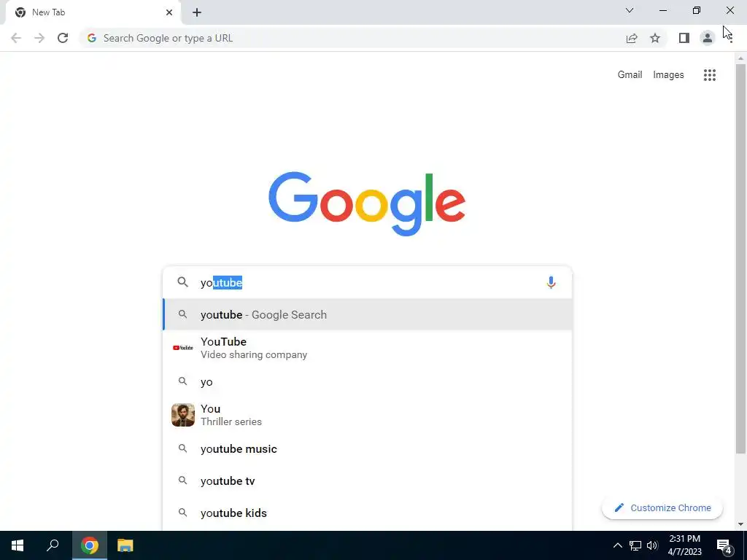Select You Thriller series suggestion

368,415
